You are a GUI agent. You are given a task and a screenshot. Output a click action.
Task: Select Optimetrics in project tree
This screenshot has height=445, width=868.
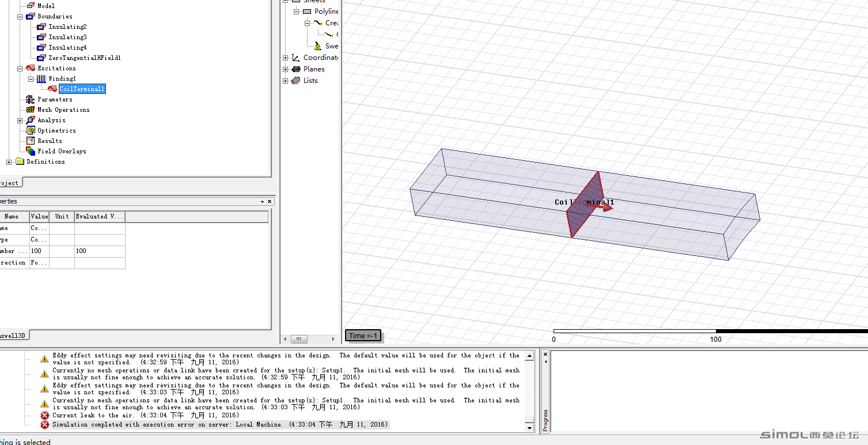click(x=56, y=130)
